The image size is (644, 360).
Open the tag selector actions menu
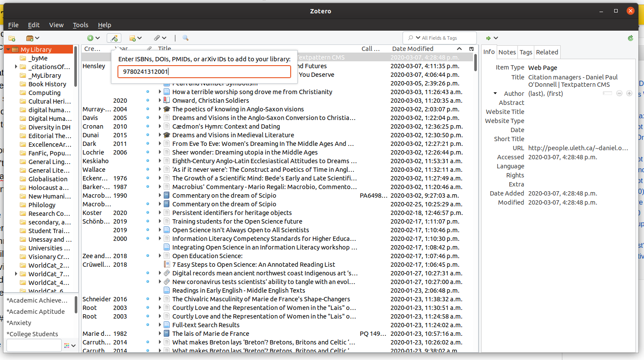[70, 345]
